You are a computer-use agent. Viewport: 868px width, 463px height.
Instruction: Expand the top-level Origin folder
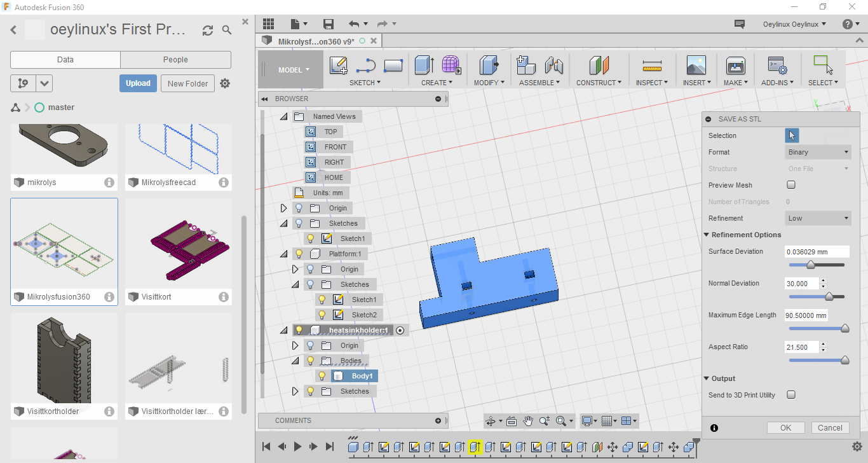(284, 208)
